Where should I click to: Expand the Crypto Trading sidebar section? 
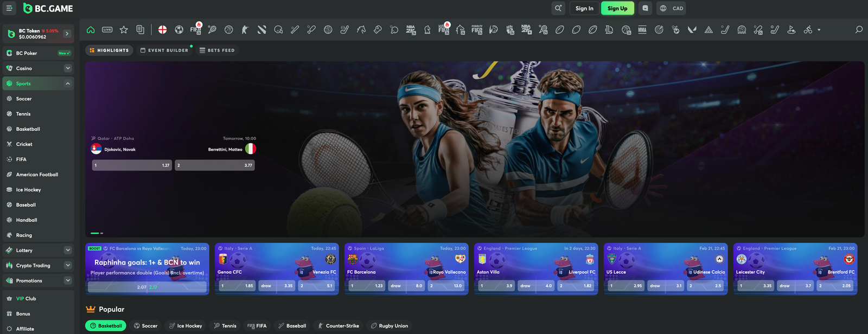68,266
